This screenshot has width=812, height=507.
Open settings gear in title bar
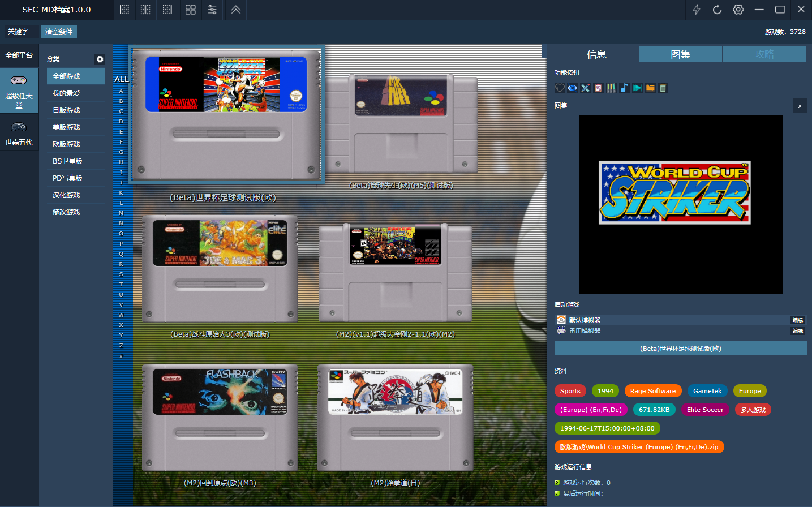tap(738, 10)
